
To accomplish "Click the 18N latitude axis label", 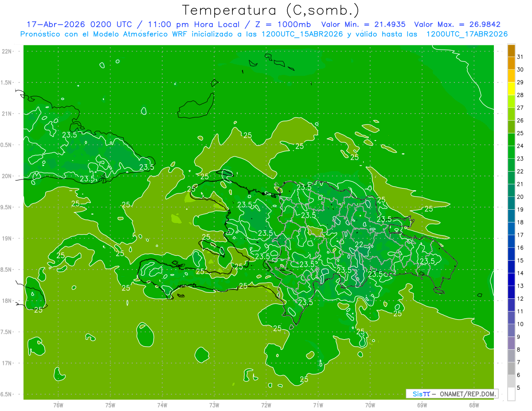I will tap(7, 301).
